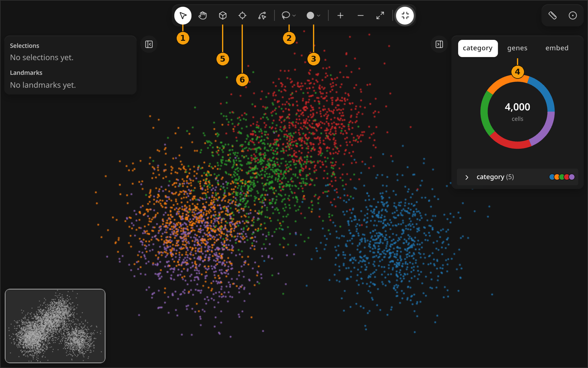The image size is (588, 368).
Task: Choose the crosshair target tool
Action: coord(242,16)
